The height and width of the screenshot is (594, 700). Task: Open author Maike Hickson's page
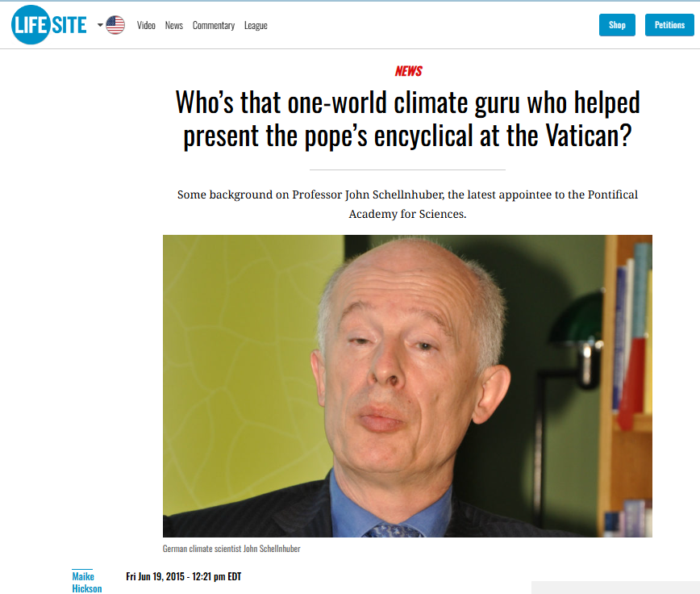tap(86, 583)
